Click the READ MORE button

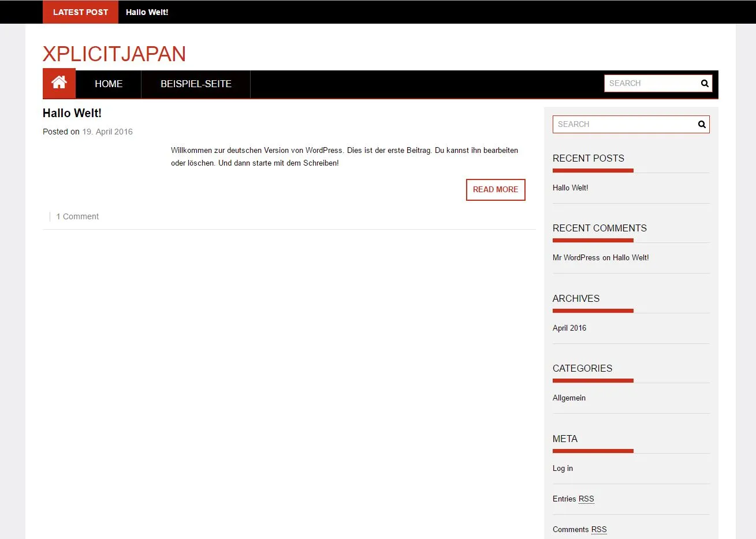click(x=496, y=190)
